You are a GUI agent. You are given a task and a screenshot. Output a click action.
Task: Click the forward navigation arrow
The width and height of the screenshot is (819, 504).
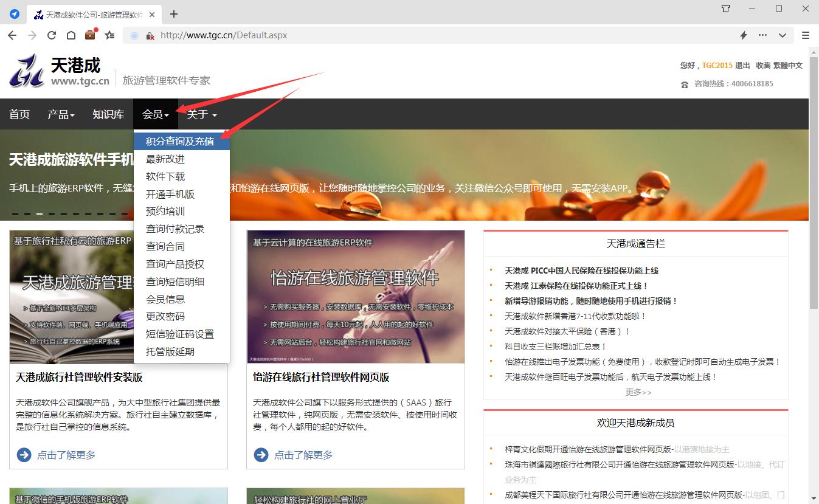(x=32, y=35)
